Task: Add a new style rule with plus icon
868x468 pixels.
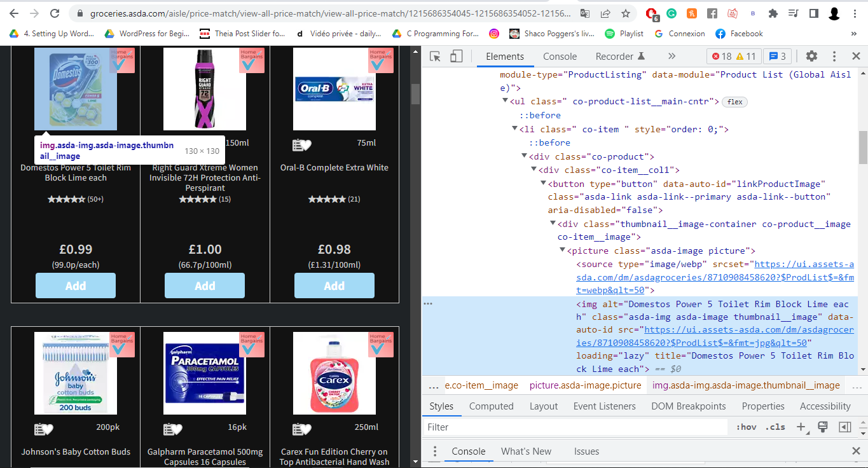Action: coord(801,427)
